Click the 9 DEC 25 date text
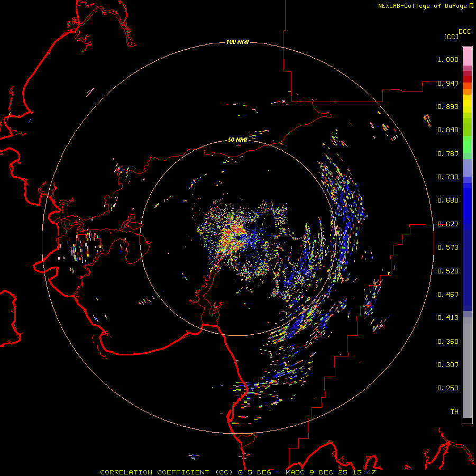The height and width of the screenshot is (476, 476). pyautogui.click(x=329, y=472)
